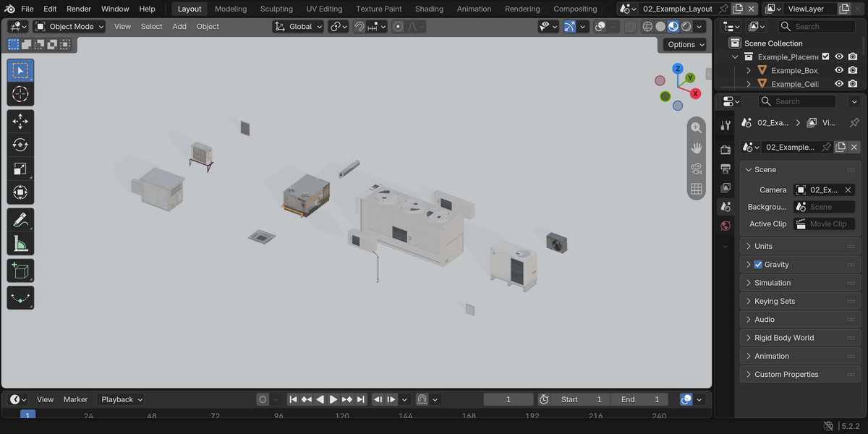
Task: Switch orthographic/perspective via grid gizmo icon
Action: 696,189
